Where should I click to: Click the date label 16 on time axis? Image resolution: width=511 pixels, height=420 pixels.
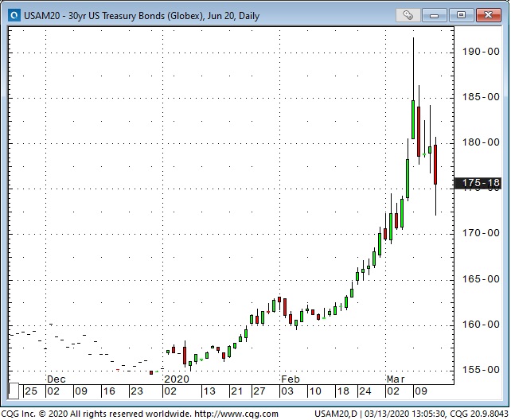[108, 391]
